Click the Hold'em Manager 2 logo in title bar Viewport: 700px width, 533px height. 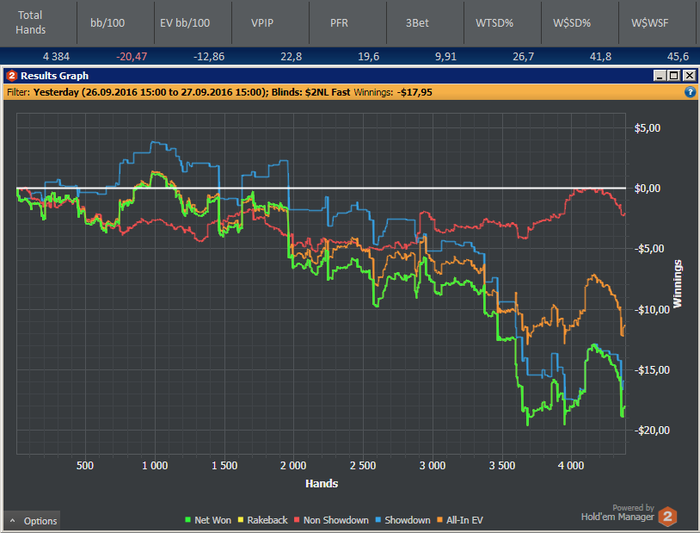click(12, 75)
